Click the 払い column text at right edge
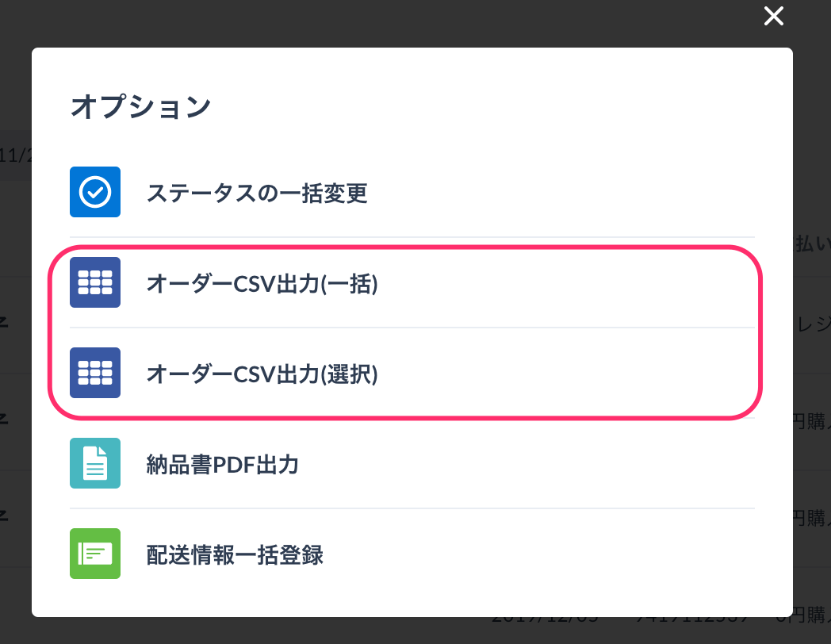Viewport: 831px width, 644px height. click(x=813, y=245)
